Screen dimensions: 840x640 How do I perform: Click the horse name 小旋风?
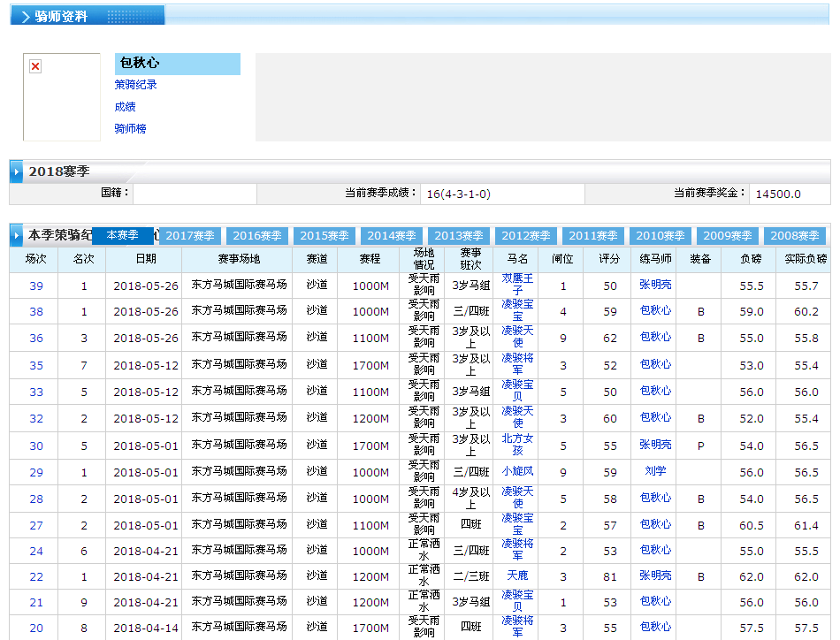(517, 472)
